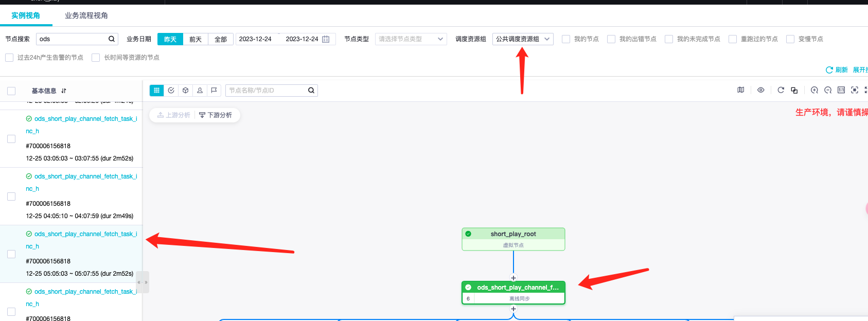Viewport: 868px width, 321px height.
Task: Select the grid view icon in the DAG toolbar
Action: tap(156, 91)
